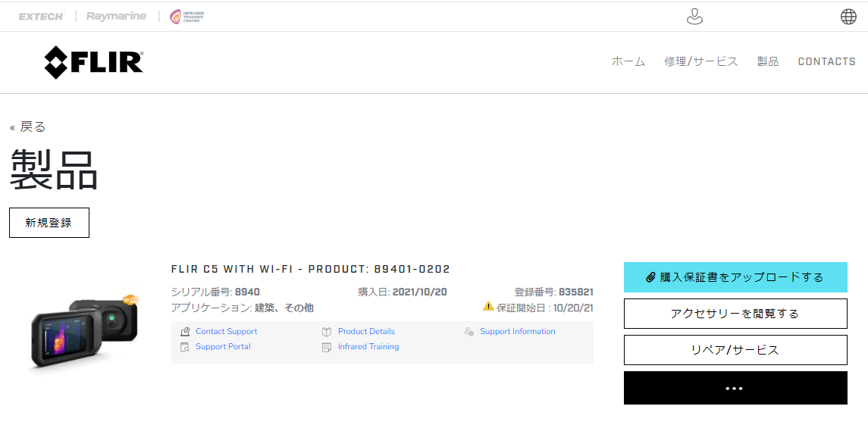Open the Infrared Training Center logo
Image resolution: width=868 pixels, height=425 pixels.
click(x=186, y=16)
